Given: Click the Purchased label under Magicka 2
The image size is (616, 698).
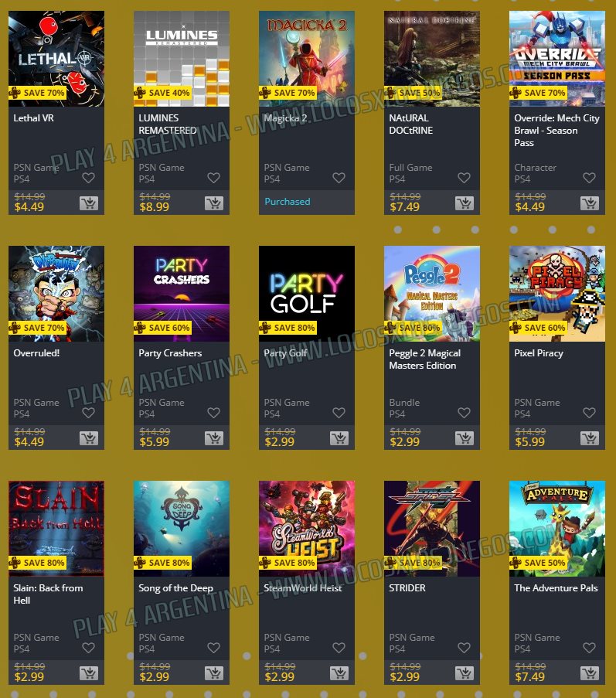Looking at the screenshot, I should [x=287, y=202].
